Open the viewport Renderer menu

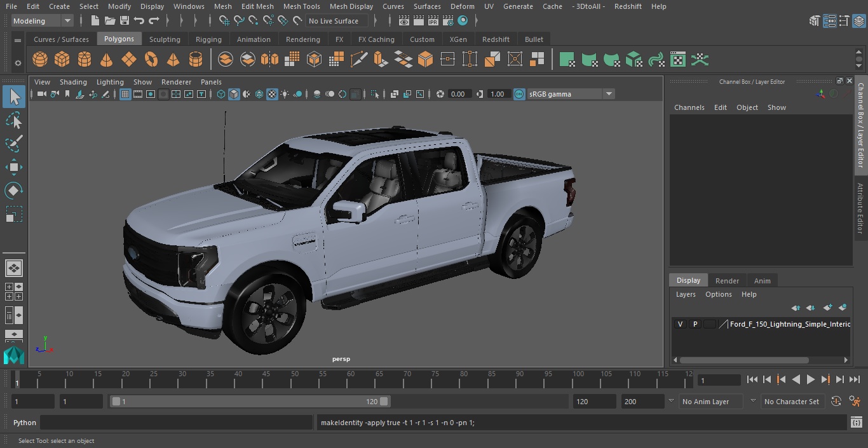(176, 82)
